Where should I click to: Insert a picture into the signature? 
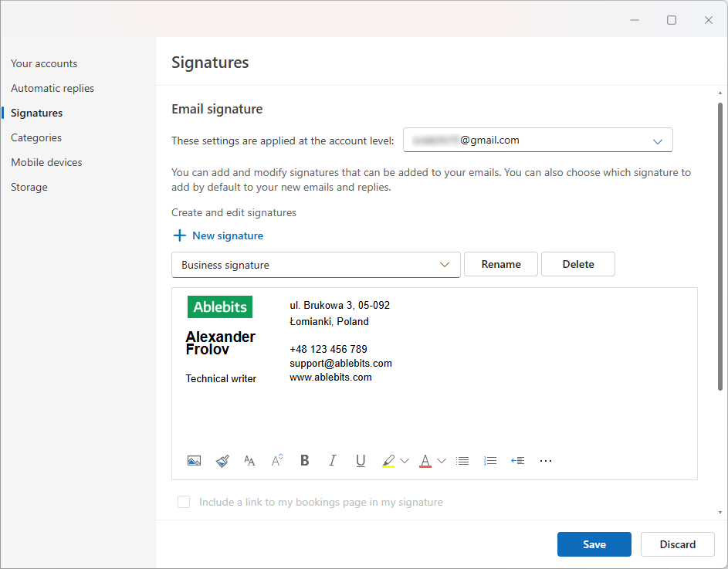click(194, 461)
